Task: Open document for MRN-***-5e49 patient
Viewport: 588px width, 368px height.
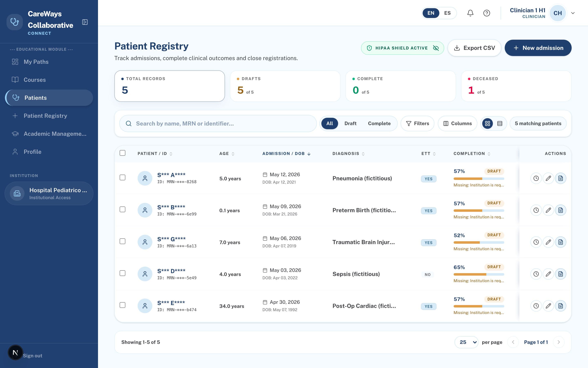Action: pos(561,274)
